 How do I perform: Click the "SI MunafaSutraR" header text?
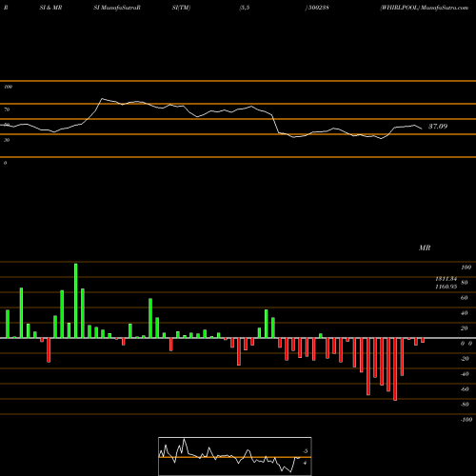117,8
